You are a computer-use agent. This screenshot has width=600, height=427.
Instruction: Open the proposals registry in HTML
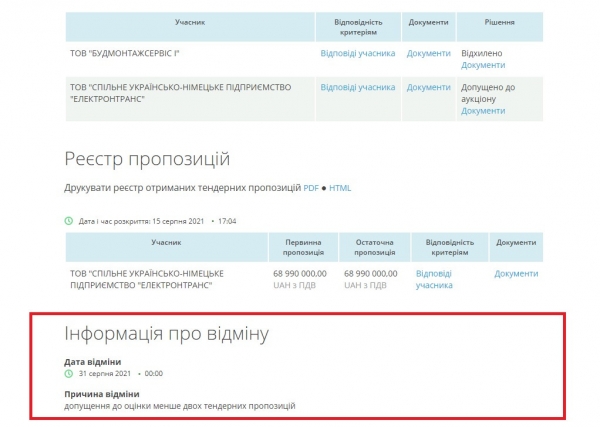coord(341,188)
